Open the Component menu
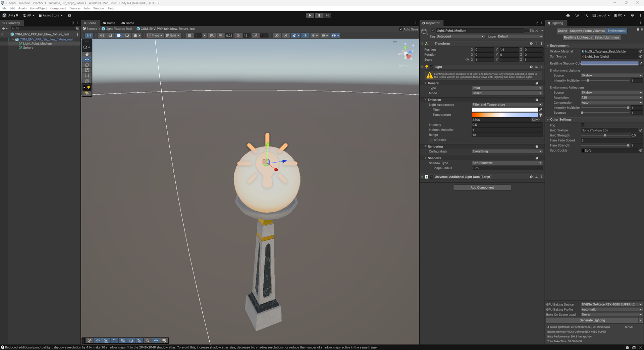 click(x=58, y=8)
